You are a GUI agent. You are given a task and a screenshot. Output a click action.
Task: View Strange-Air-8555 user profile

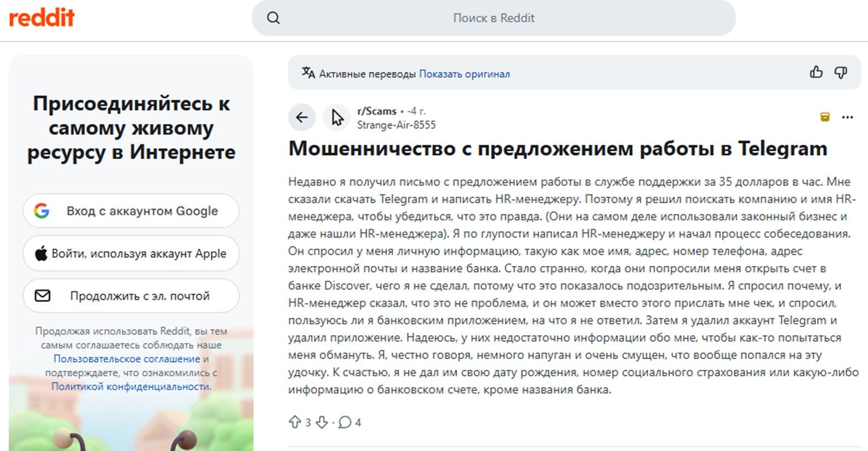pyautogui.click(x=396, y=125)
